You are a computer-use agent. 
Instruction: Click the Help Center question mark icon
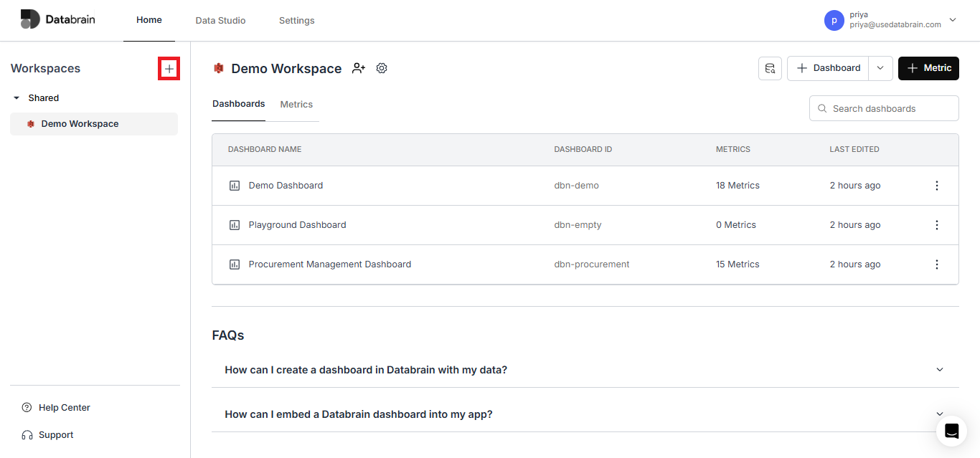click(27, 408)
